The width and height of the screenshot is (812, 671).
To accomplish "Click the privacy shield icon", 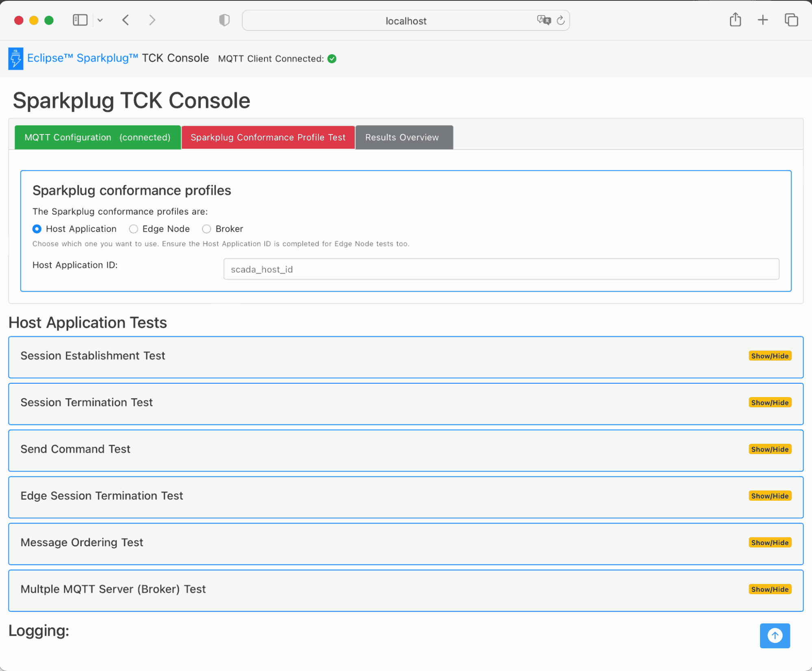I will click(224, 20).
